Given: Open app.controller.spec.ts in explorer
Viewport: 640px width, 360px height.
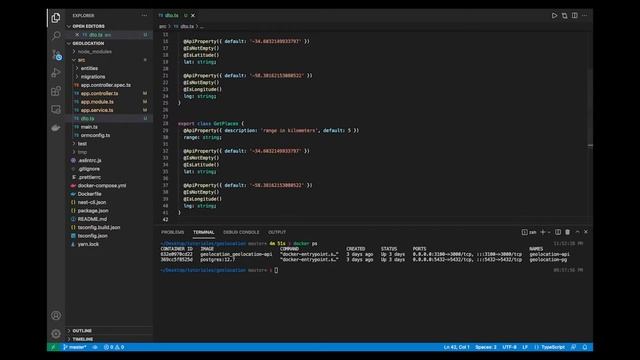Looking at the screenshot, I should [x=106, y=85].
